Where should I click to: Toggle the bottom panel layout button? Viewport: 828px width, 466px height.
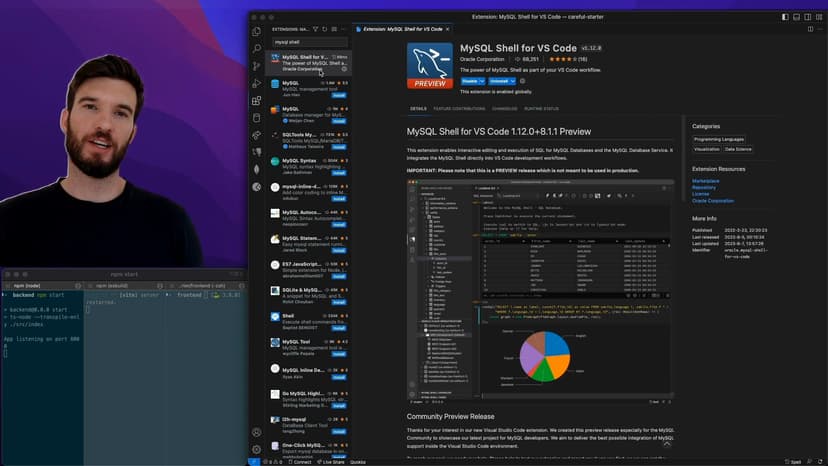coord(796,17)
